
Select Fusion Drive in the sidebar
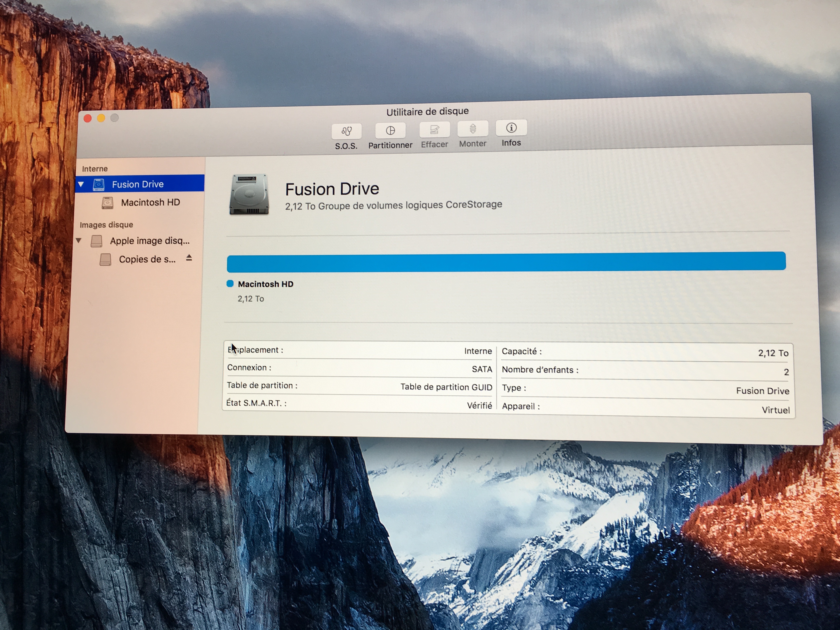pyautogui.click(x=137, y=185)
